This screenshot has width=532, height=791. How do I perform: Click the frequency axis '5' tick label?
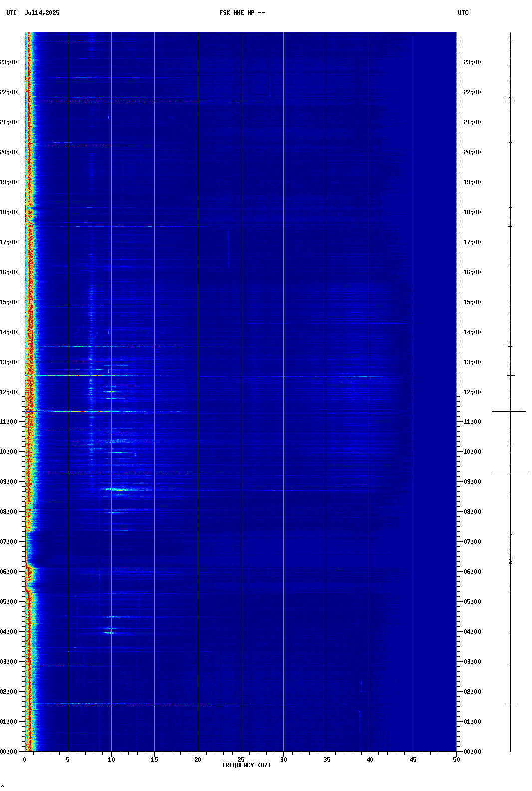pyautogui.click(x=68, y=760)
